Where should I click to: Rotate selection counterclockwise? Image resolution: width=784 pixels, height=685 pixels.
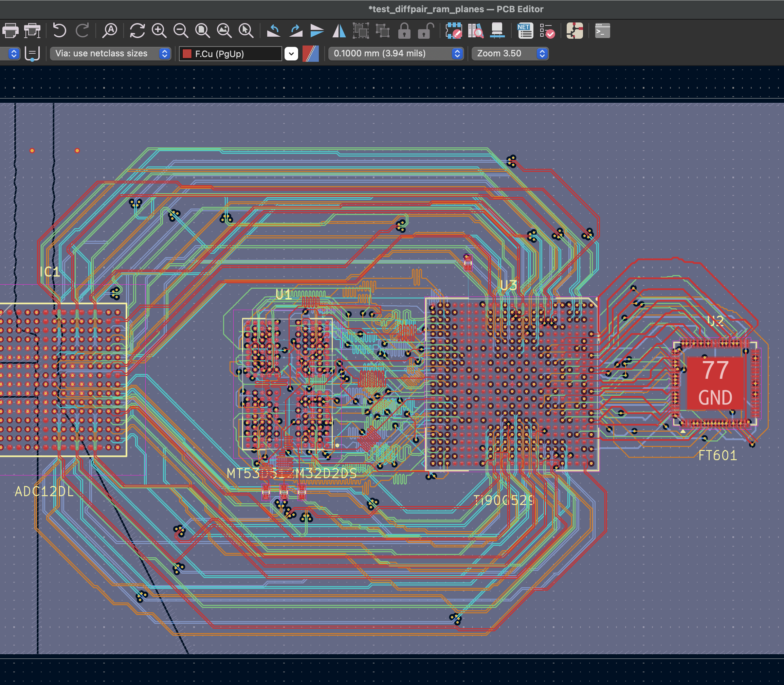click(x=273, y=31)
